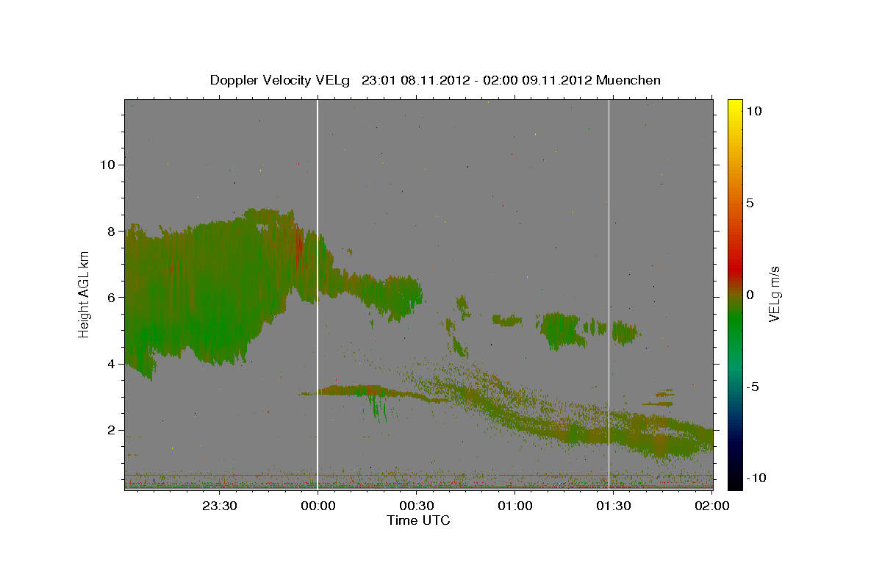Click the colorbar value '-5'
This screenshot has height=588, width=882.
(x=753, y=387)
